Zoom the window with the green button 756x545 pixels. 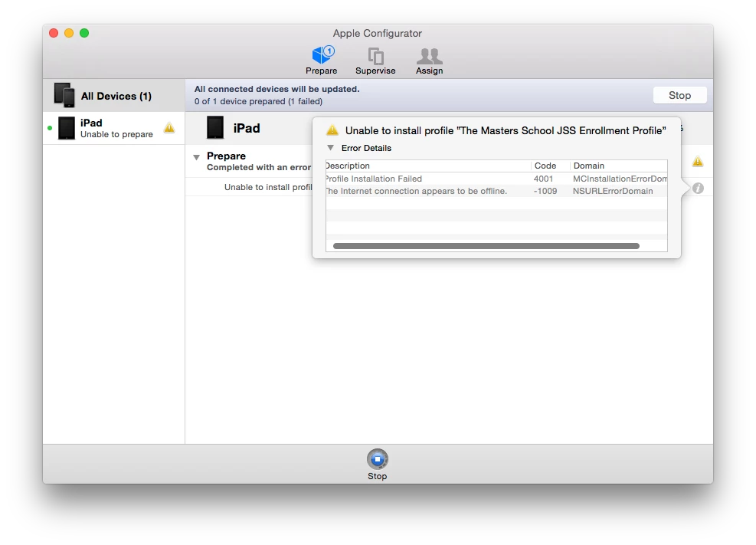pos(84,33)
